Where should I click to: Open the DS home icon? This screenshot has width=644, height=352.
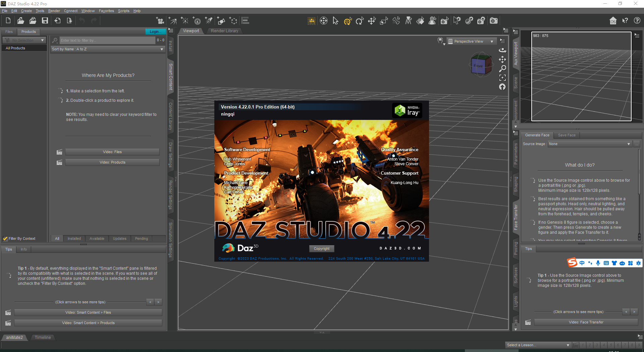613,20
